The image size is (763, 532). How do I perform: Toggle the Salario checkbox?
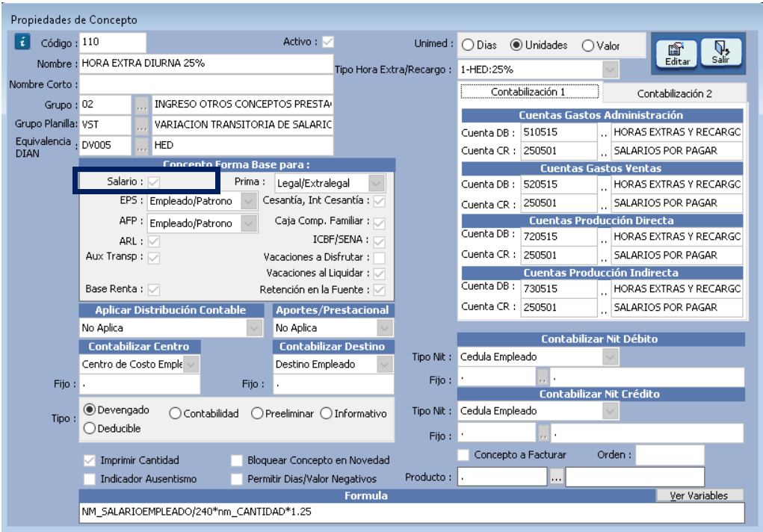pos(154,182)
